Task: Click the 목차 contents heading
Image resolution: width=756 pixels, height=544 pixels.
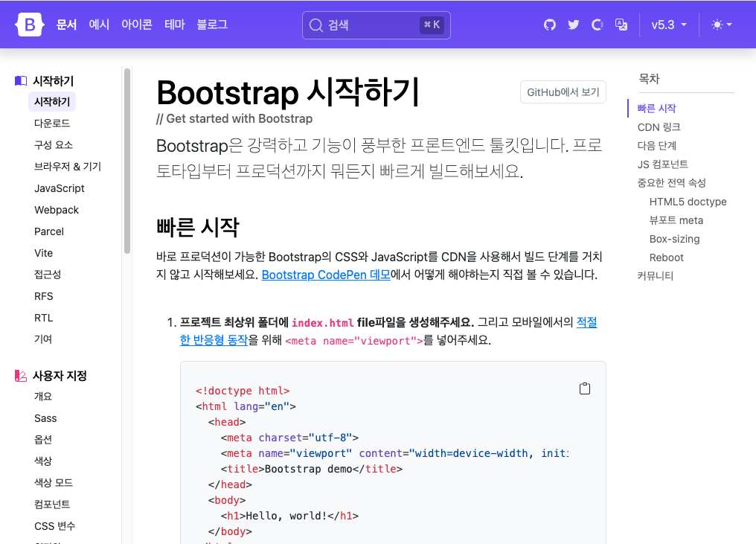Action: (x=649, y=79)
